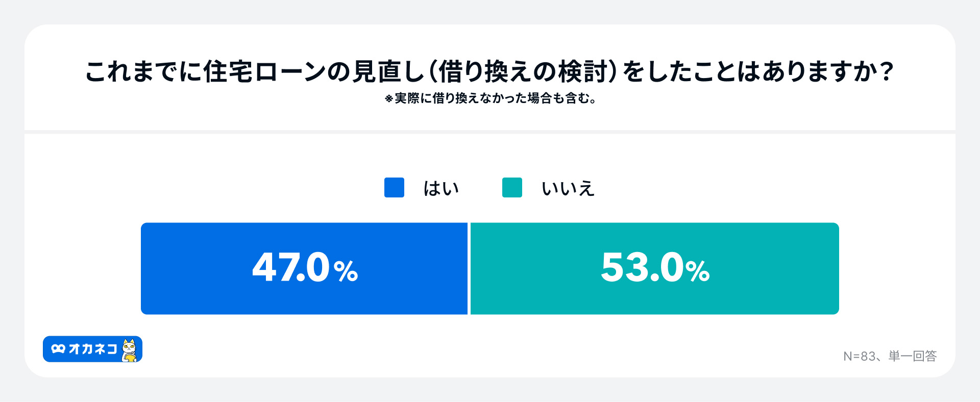Click the ※ symbol in the footnote
The image size is (980, 402).
(x=389, y=98)
